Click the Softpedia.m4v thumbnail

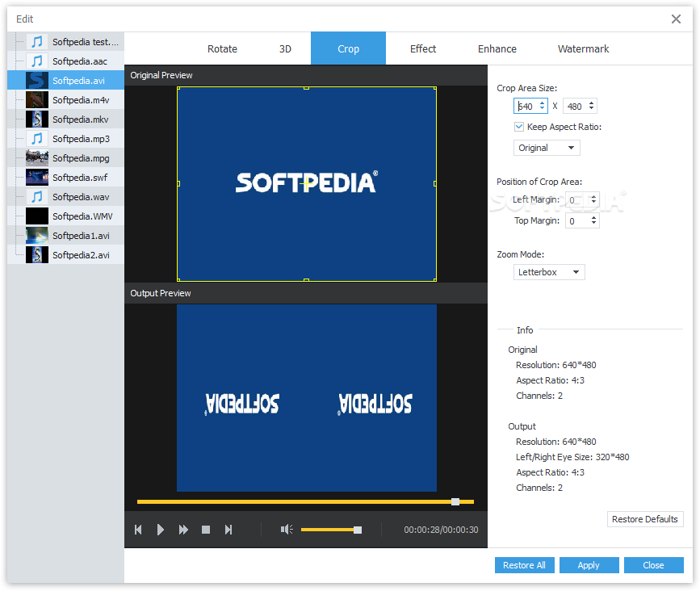tap(37, 100)
